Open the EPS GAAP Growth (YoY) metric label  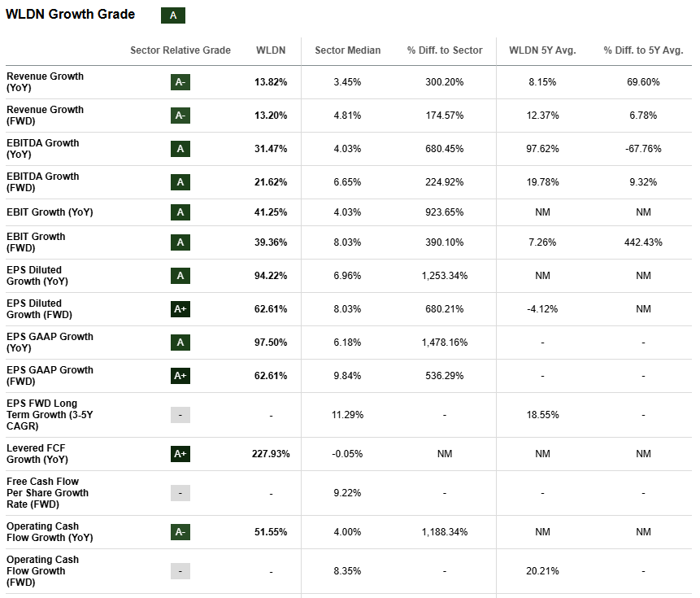click(x=50, y=343)
